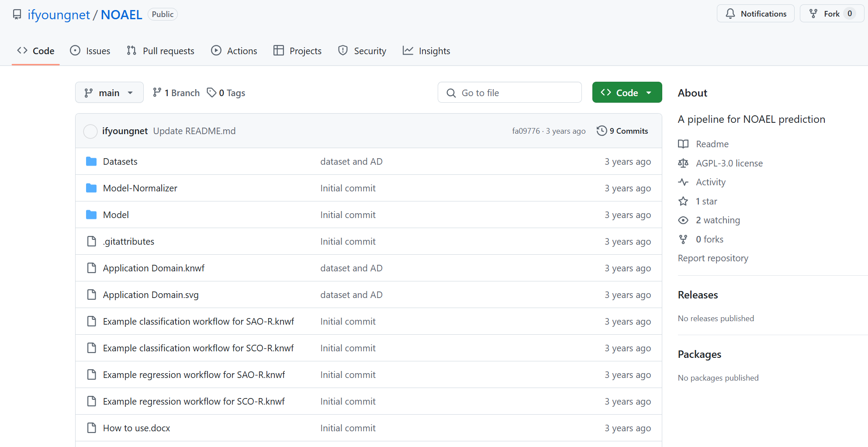Open 'Initial commit' message on Model-Normalizer row
The image size is (868, 447).
[x=348, y=188]
